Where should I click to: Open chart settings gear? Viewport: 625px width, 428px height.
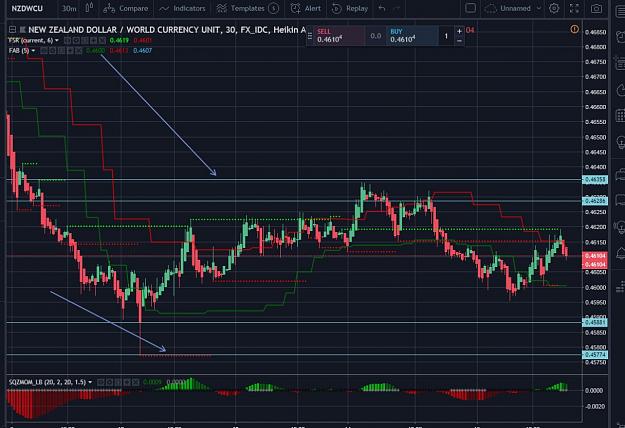554,8
